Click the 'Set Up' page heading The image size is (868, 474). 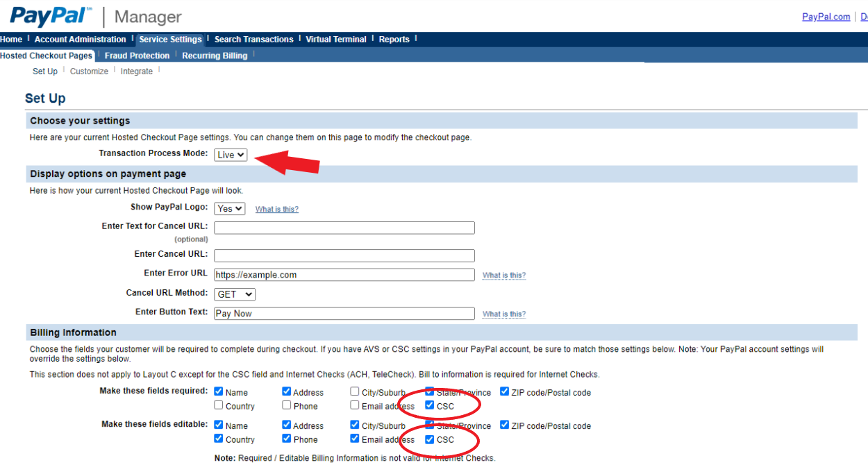45,99
